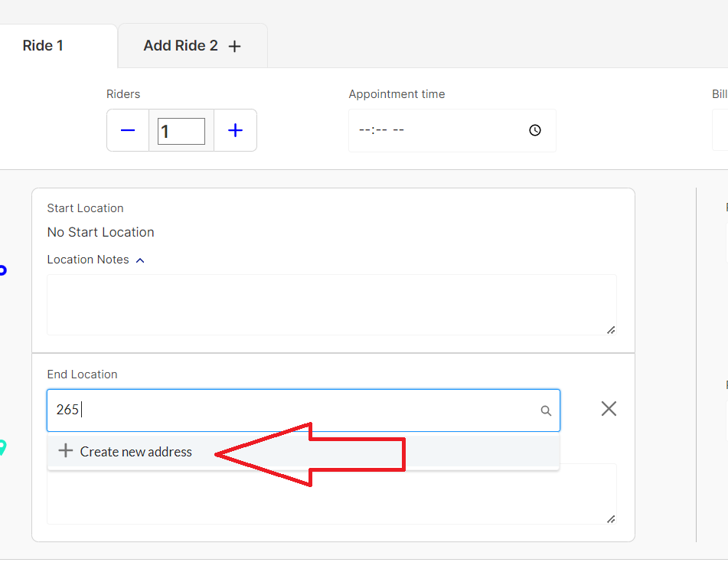Grab the Start Location notes resize handle
This screenshot has width=728, height=569.
(610, 330)
